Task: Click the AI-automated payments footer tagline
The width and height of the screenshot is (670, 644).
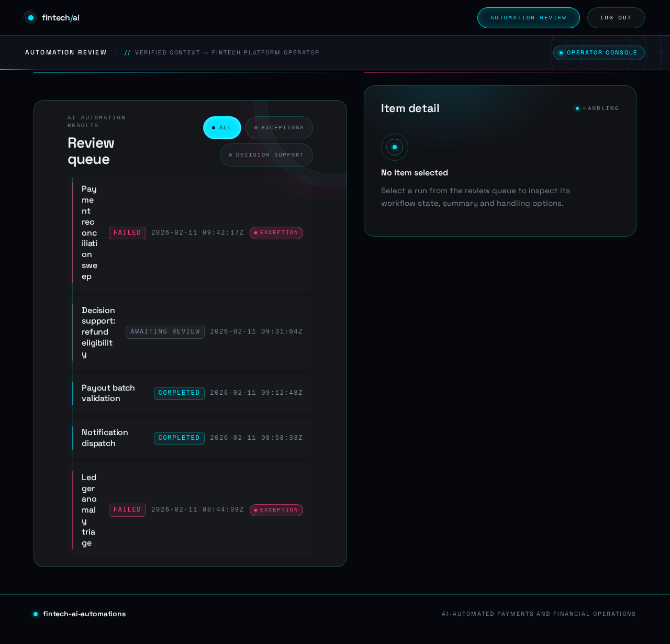Action: click(x=539, y=614)
